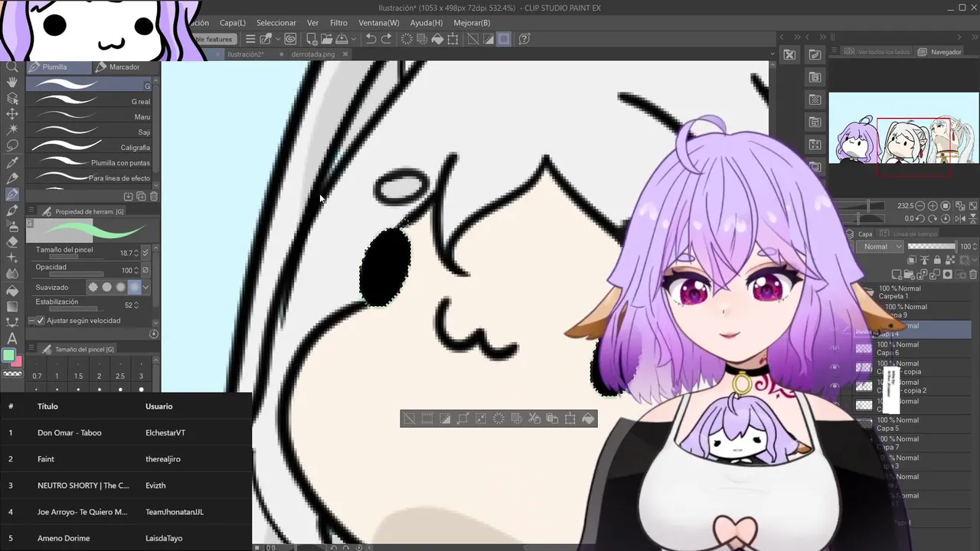The width and height of the screenshot is (980, 551).
Task: Select the Text tool
Action: pyautogui.click(x=12, y=338)
